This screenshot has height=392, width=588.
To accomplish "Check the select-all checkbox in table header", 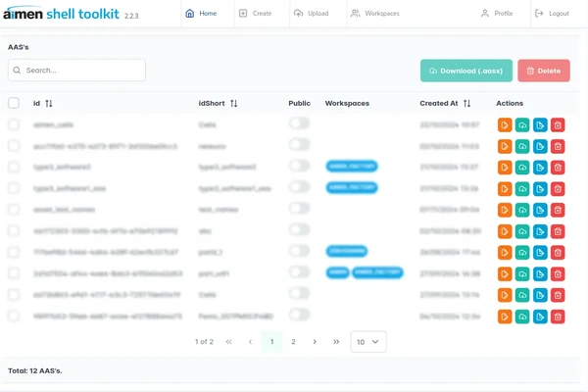I will tap(14, 103).
